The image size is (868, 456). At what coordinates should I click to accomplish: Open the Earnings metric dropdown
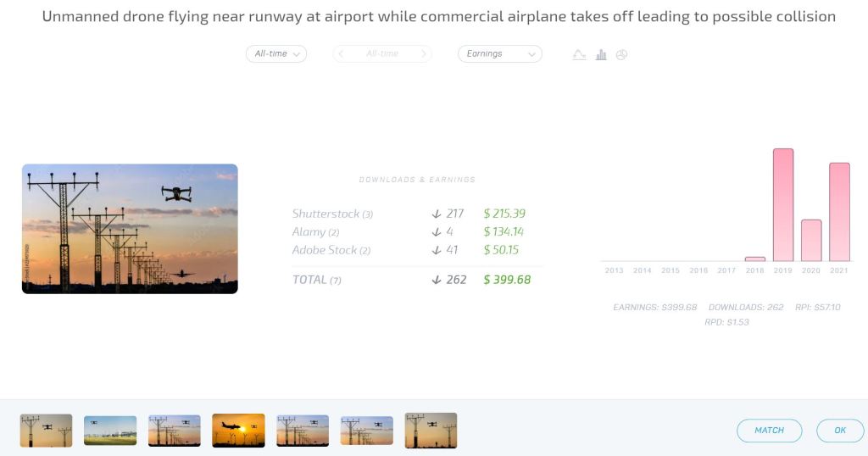tap(499, 53)
